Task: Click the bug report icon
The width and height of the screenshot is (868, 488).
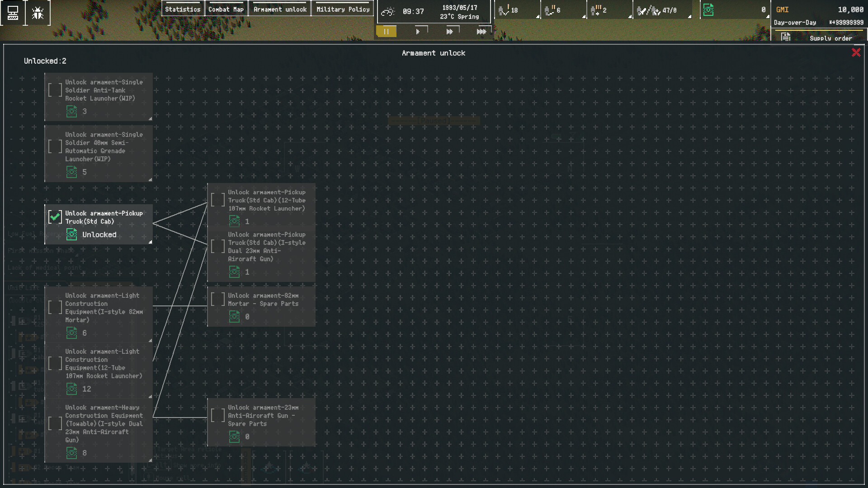Action: tap(38, 12)
